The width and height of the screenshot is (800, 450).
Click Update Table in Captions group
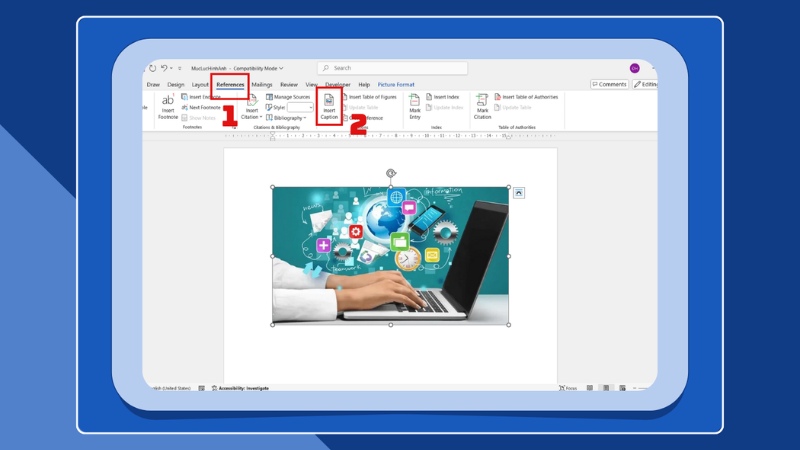360,108
